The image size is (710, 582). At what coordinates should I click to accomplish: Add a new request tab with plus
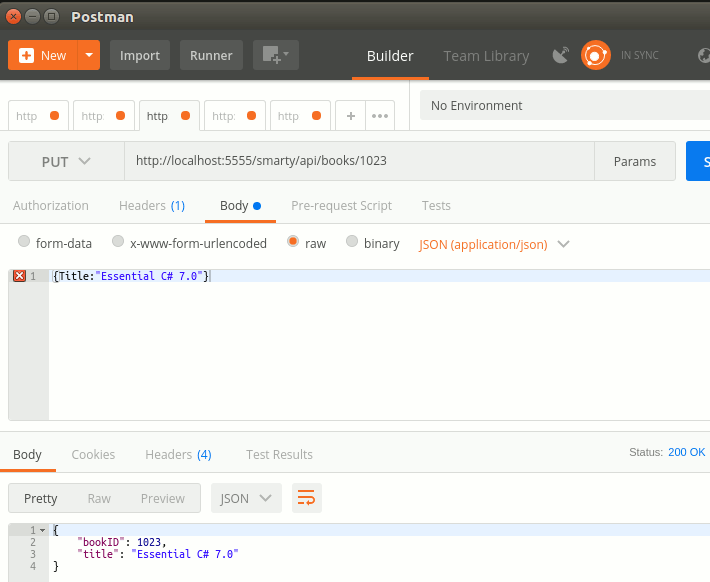click(x=350, y=116)
